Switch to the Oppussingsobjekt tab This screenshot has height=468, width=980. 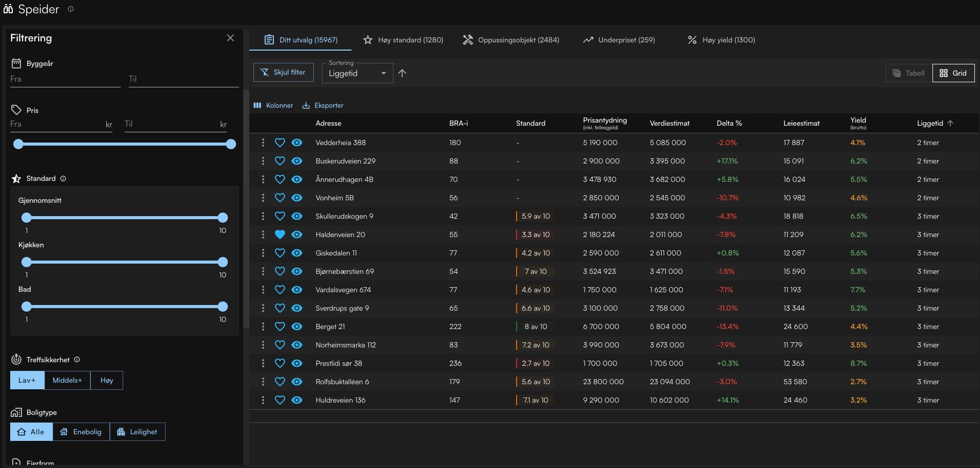pyautogui.click(x=511, y=40)
